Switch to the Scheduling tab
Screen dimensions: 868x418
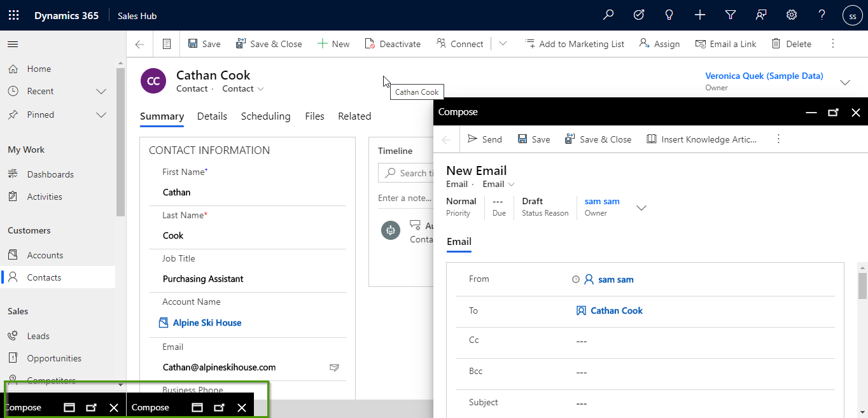(x=265, y=116)
